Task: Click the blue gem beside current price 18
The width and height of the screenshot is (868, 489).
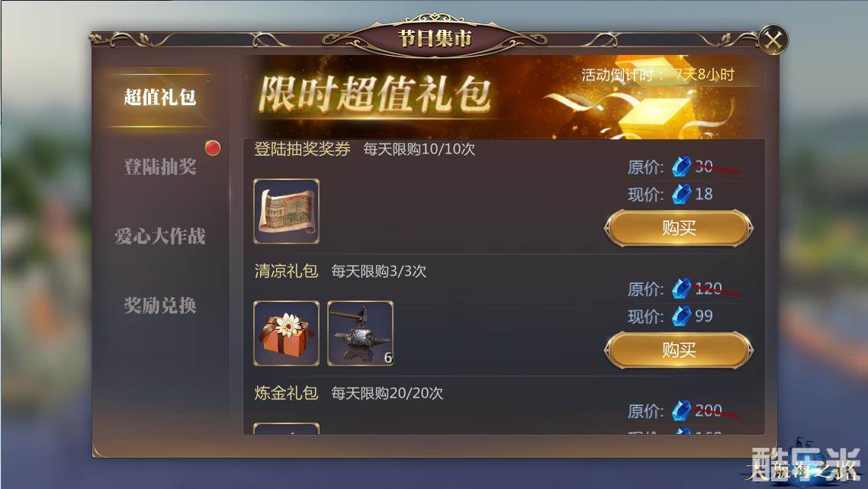Action: (681, 194)
